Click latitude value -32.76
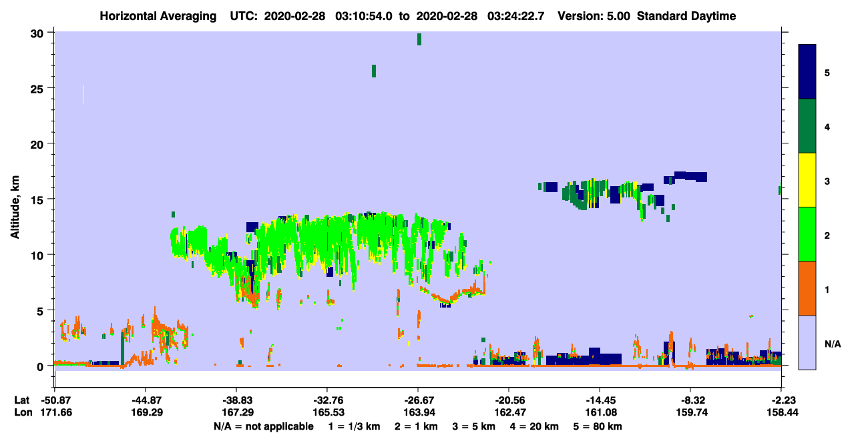868x445 pixels. (x=327, y=400)
